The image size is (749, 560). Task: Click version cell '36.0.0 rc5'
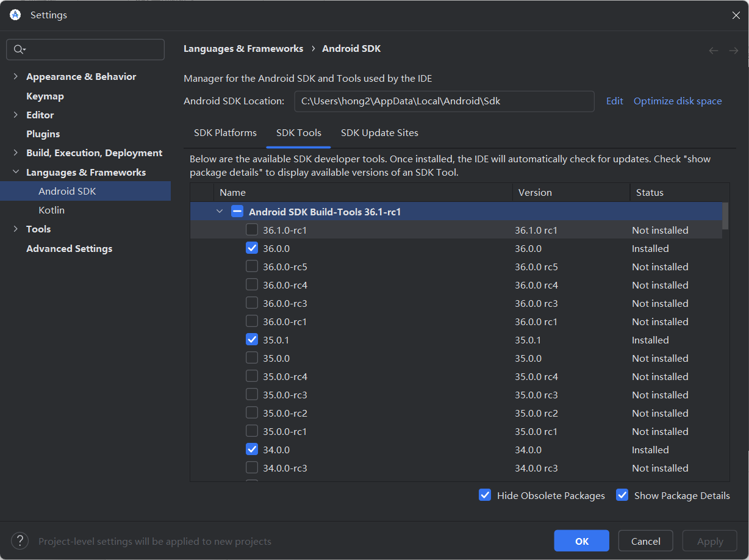coord(536,267)
